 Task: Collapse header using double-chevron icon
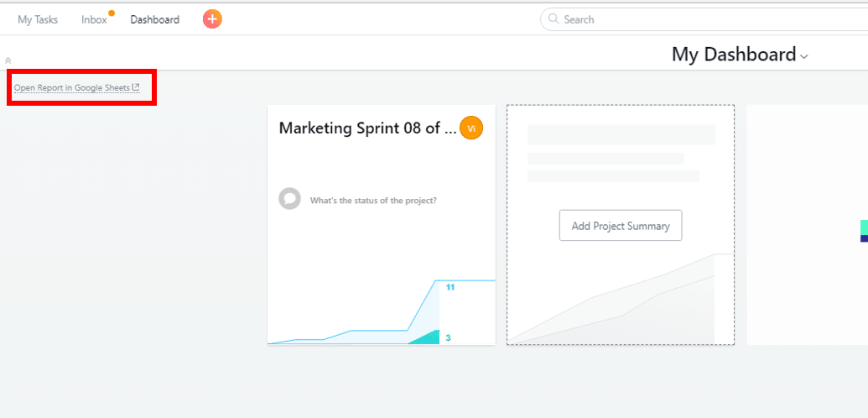8,60
